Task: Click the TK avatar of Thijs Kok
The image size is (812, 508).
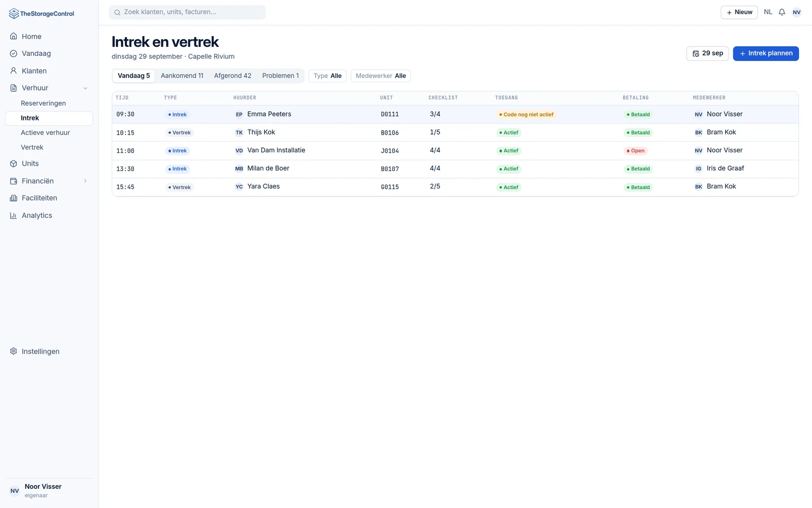Action: [239, 133]
